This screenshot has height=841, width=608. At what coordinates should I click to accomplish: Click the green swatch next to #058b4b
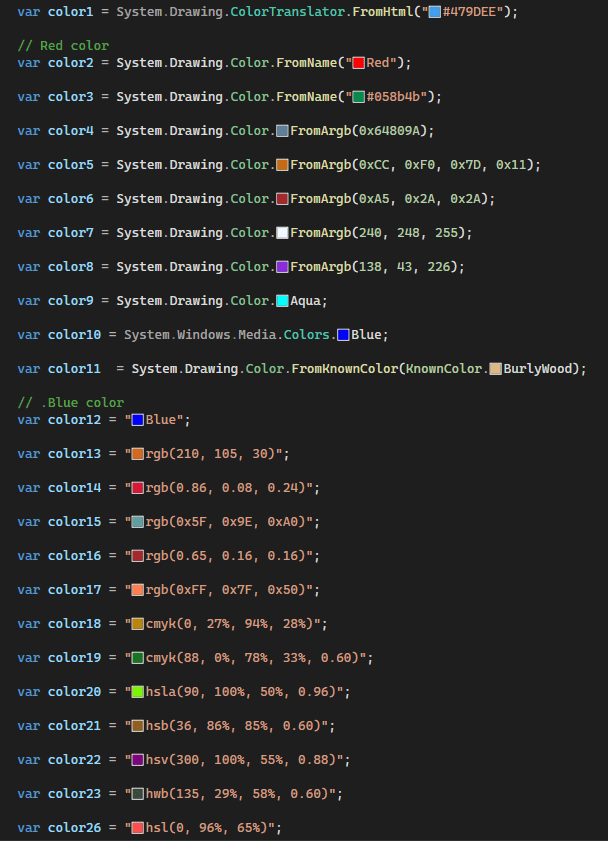coord(358,97)
